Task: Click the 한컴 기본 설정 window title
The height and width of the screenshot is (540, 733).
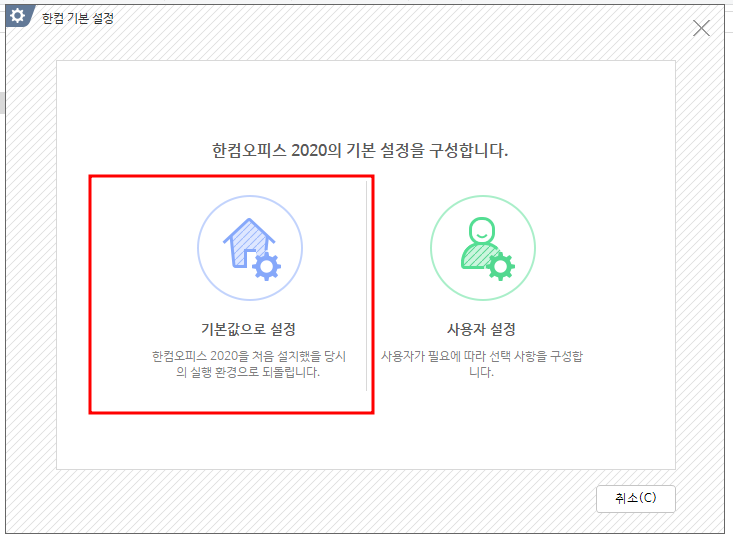Action: pos(78,18)
